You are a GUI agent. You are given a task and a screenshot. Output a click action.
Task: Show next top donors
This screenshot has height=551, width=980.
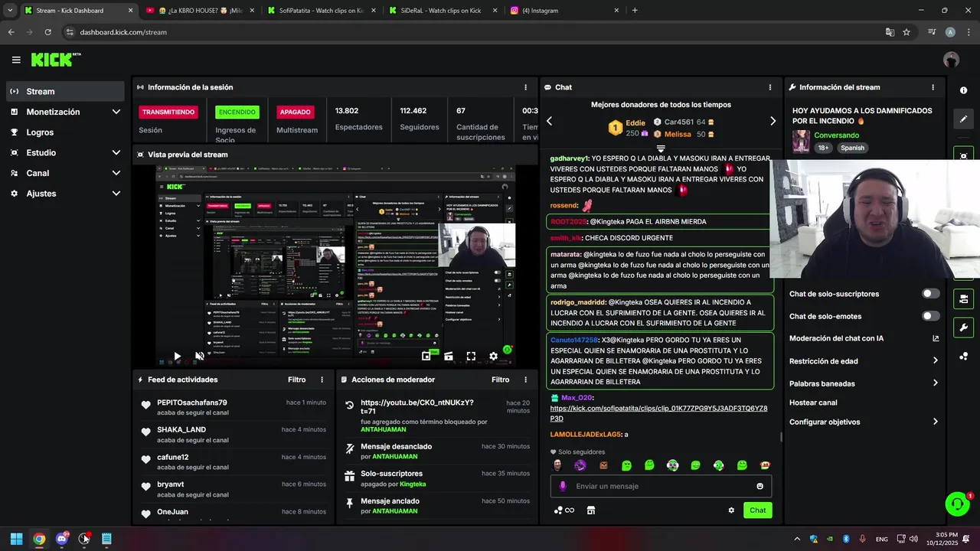click(x=773, y=121)
